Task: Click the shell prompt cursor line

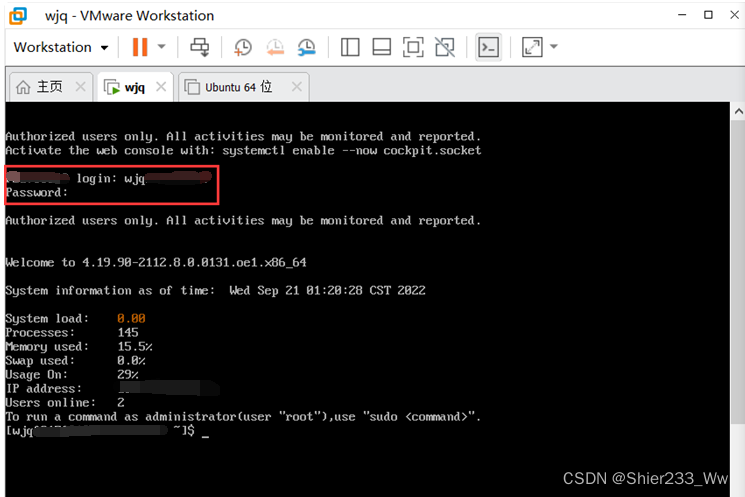Action: point(107,431)
